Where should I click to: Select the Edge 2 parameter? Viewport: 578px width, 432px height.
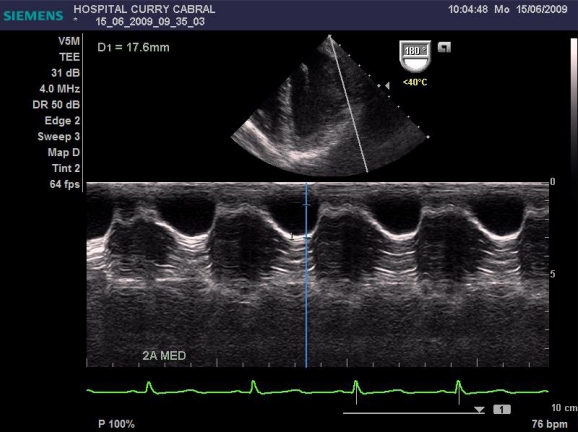coord(62,121)
